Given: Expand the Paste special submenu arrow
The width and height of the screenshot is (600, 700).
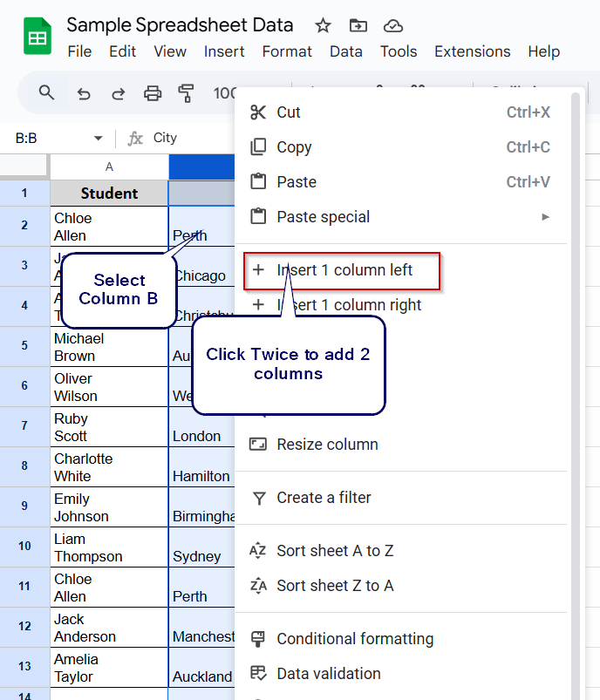Looking at the screenshot, I should pyautogui.click(x=545, y=217).
